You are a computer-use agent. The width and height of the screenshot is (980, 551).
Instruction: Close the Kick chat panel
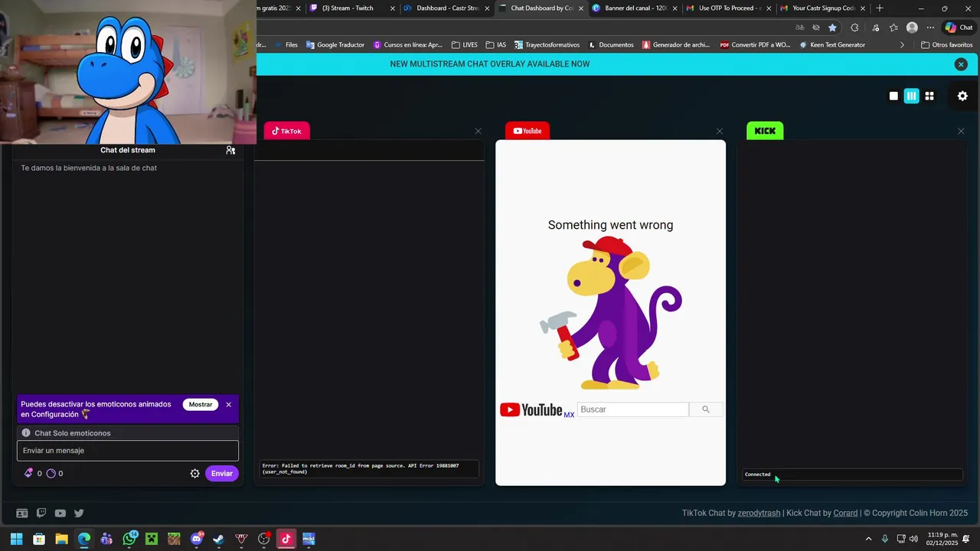[x=961, y=131]
